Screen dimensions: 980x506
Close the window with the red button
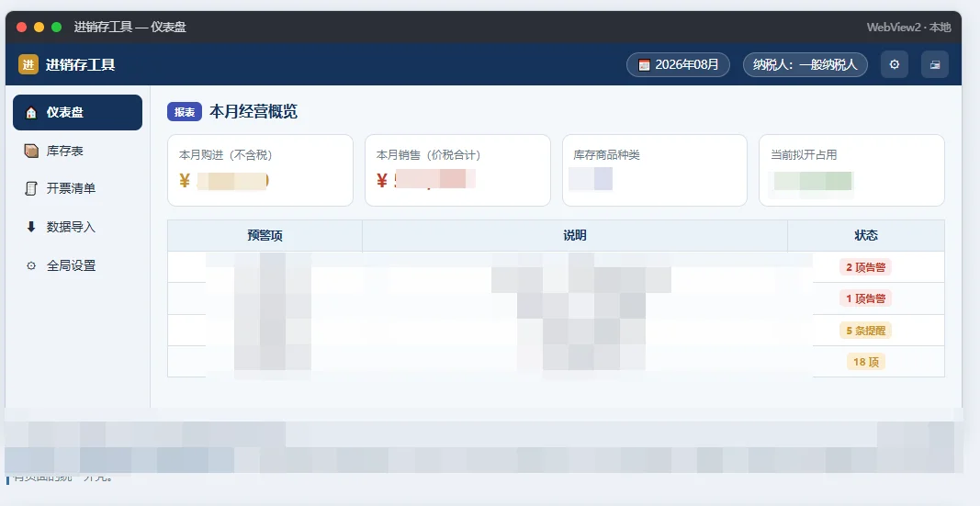tap(21, 27)
